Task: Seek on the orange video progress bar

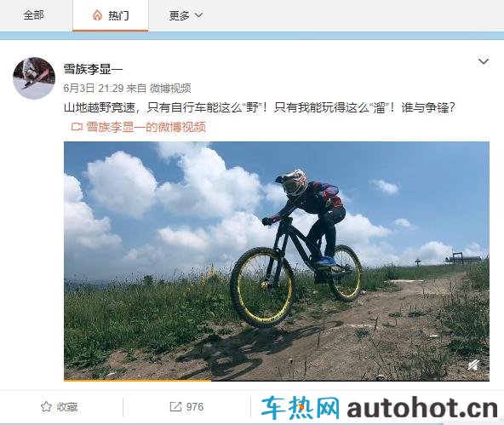Action: pyautogui.click(x=277, y=381)
